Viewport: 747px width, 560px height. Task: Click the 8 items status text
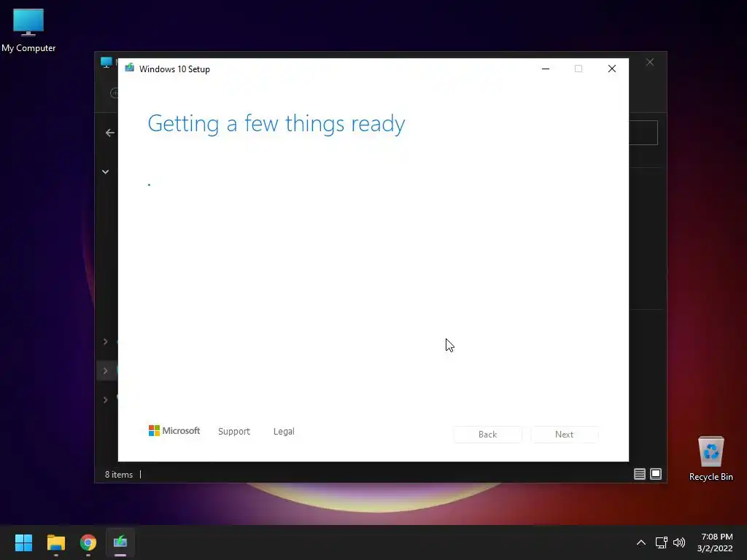(x=119, y=474)
